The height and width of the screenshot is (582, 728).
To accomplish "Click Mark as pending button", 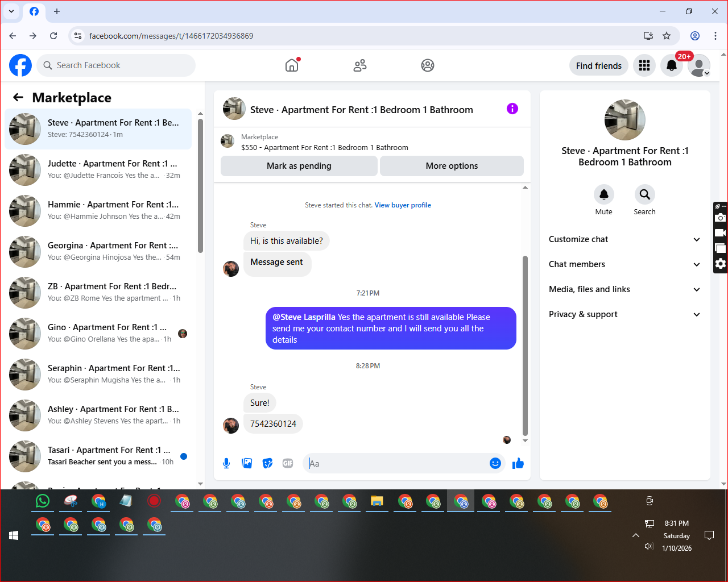I will point(299,166).
